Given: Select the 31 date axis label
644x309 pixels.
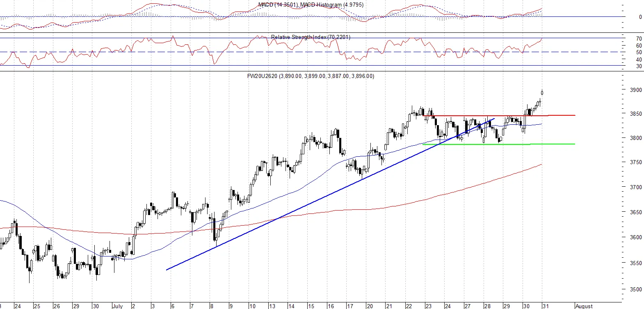Looking at the screenshot, I should click(x=546, y=306).
